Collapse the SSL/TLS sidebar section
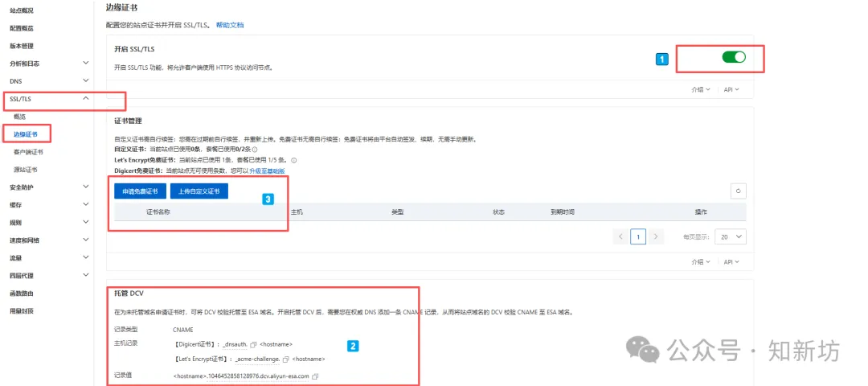The height and width of the screenshot is (386, 868). 86,99
